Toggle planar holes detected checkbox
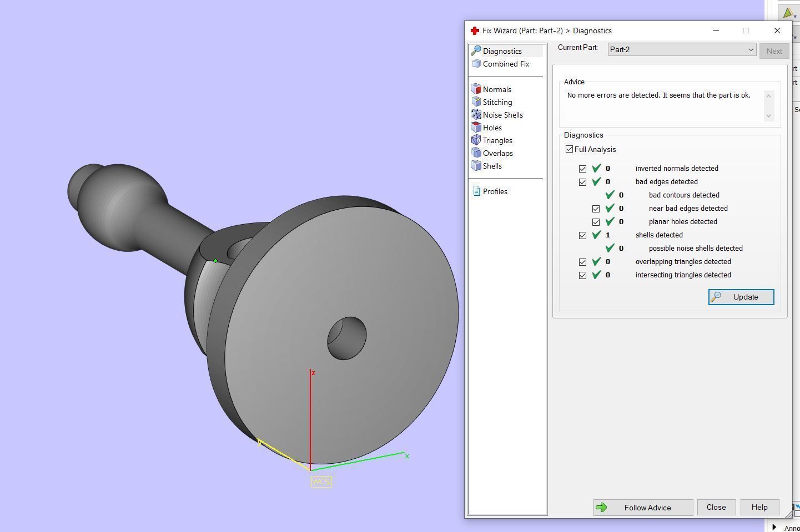The image size is (800, 532). point(596,222)
